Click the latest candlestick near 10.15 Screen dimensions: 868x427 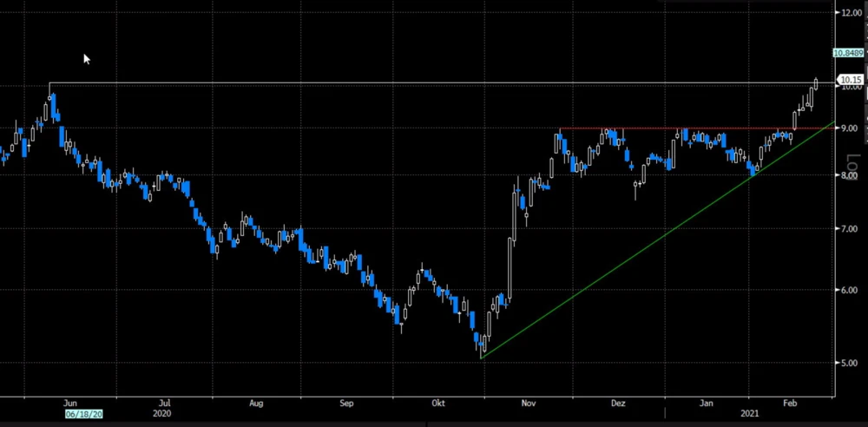(816, 83)
